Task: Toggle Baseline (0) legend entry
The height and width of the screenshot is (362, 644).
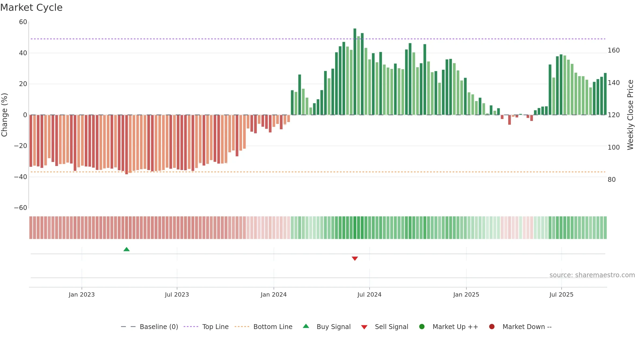Action: coord(149,327)
